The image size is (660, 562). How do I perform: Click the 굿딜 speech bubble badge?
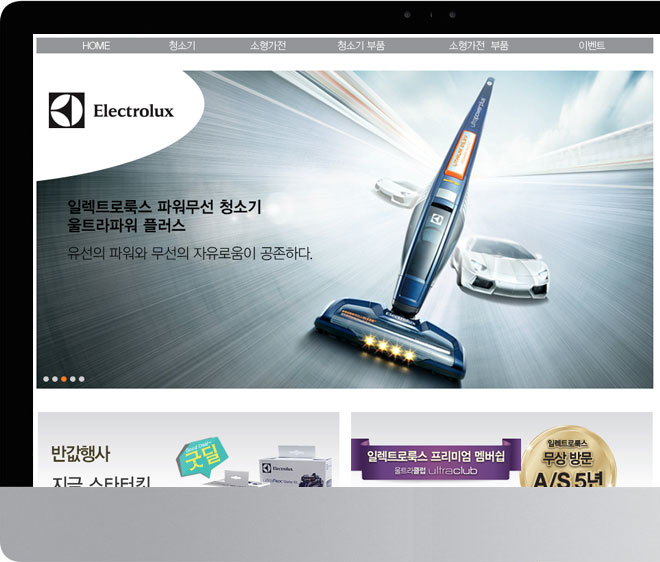pos(203,458)
